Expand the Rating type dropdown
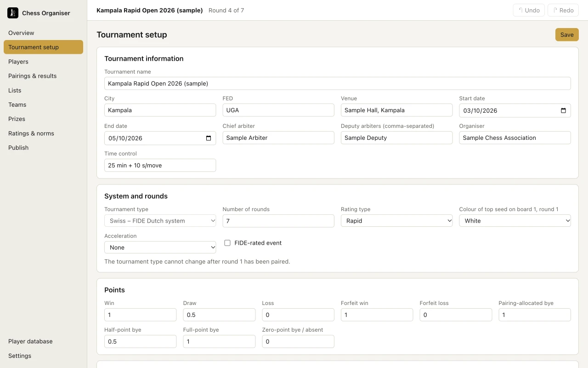The image size is (588, 368). (397, 221)
